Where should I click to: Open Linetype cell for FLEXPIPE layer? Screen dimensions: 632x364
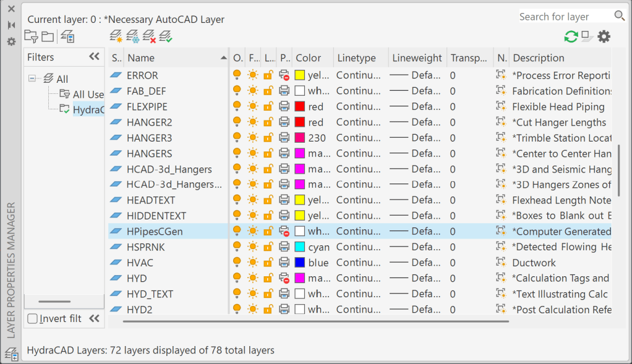[x=358, y=107]
